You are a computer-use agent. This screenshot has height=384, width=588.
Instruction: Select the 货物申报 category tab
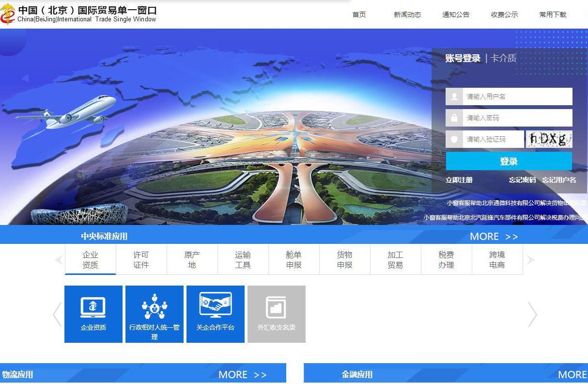tap(344, 259)
